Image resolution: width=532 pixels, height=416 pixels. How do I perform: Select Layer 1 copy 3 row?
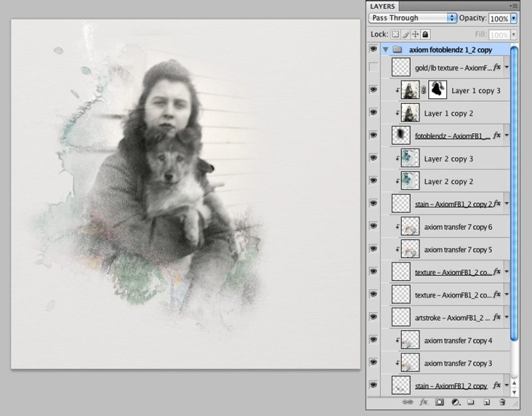pyautogui.click(x=446, y=90)
